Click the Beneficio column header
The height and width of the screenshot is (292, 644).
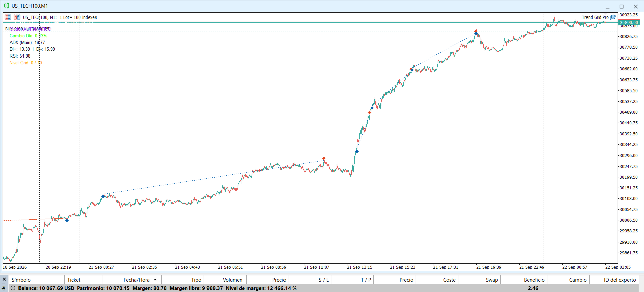pyautogui.click(x=534, y=280)
